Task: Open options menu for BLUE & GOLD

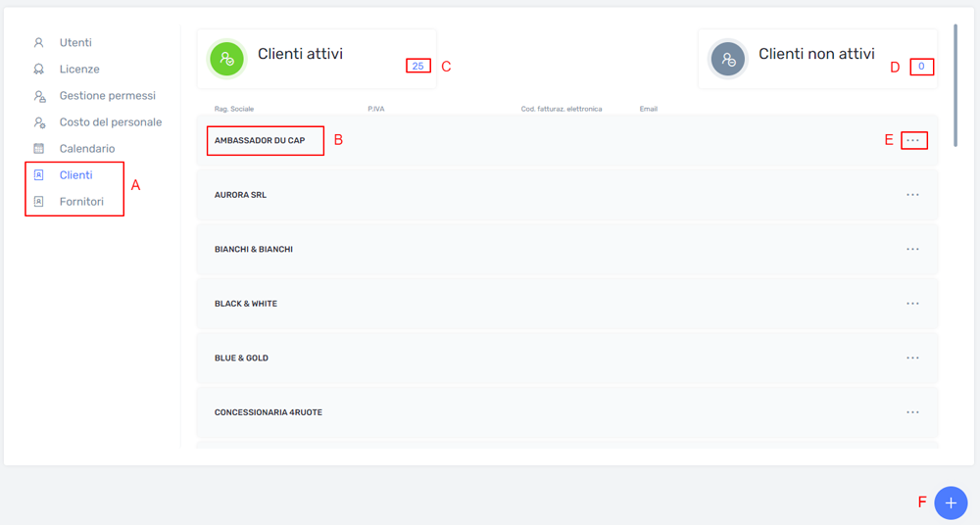Action: tap(912, 358)
